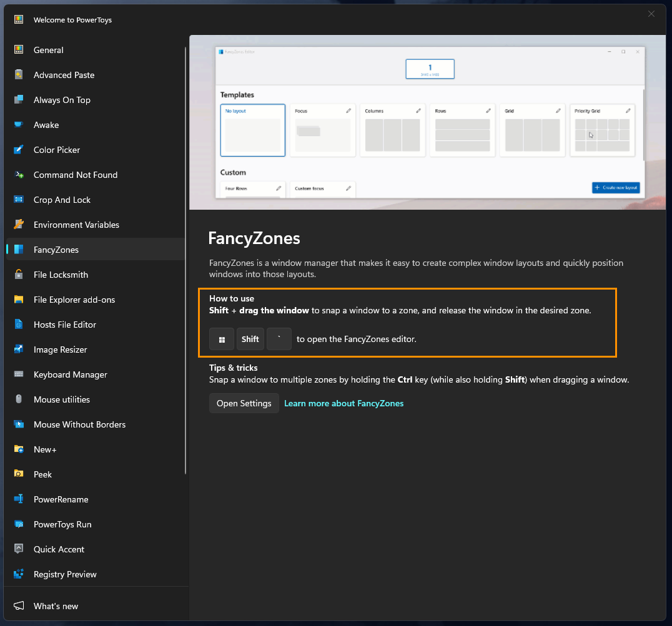672x626 pixels.
Task: Click the Awake coffee cup icon
Action: coord(19,125)
